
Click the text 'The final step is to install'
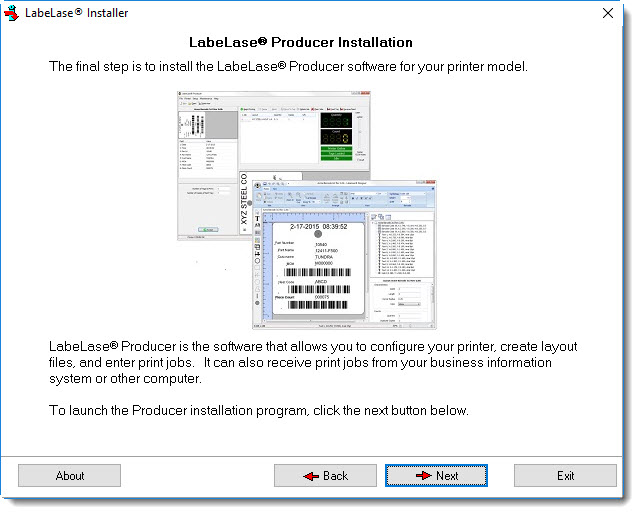tap(122, 66)
